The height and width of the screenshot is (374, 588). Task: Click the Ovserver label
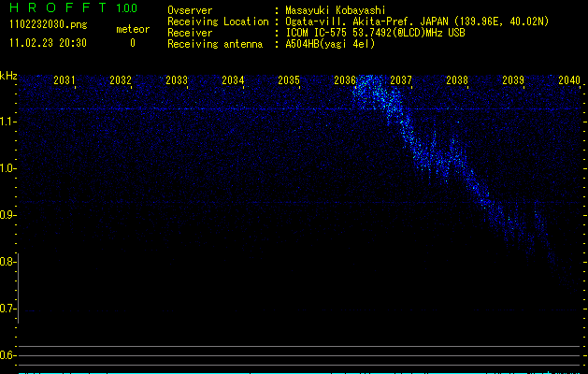[x=190, y=10]
